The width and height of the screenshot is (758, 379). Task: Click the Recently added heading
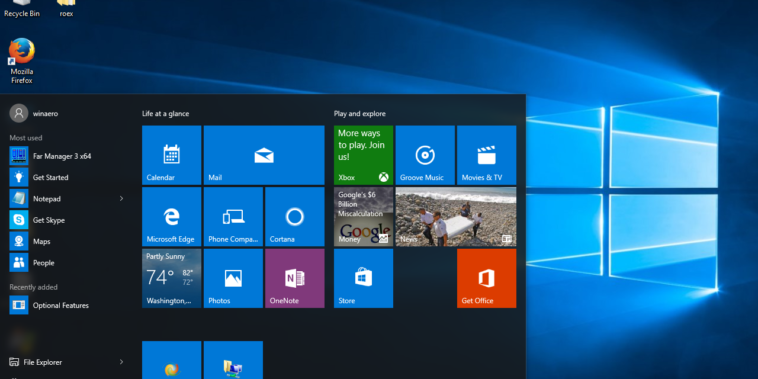33,287
